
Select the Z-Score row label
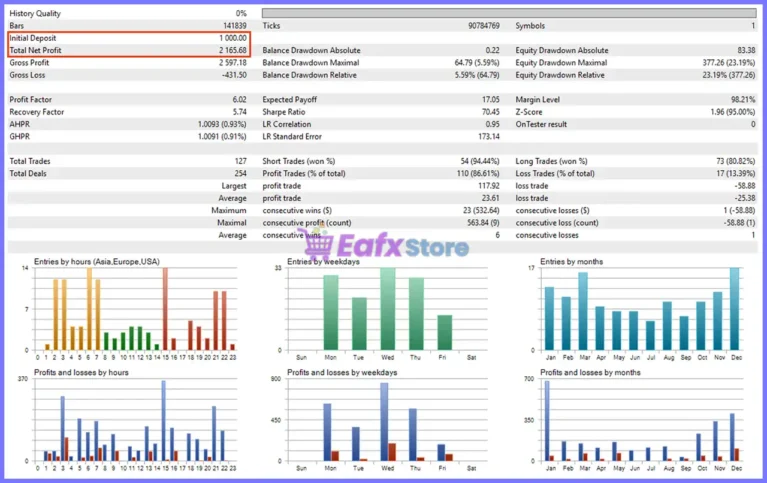pyautogui.click(x=529, y=112)
